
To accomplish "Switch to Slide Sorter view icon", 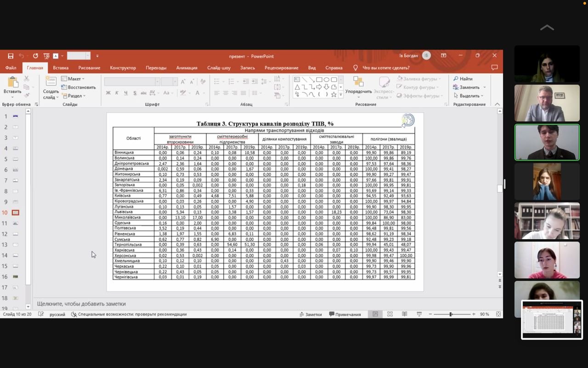I will [x=390, y=314].
